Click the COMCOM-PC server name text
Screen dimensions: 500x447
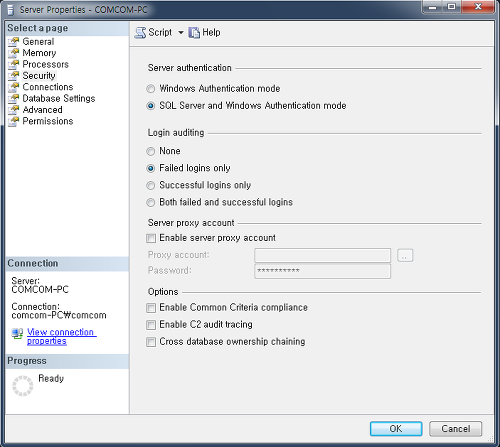(x=40, y=290)
